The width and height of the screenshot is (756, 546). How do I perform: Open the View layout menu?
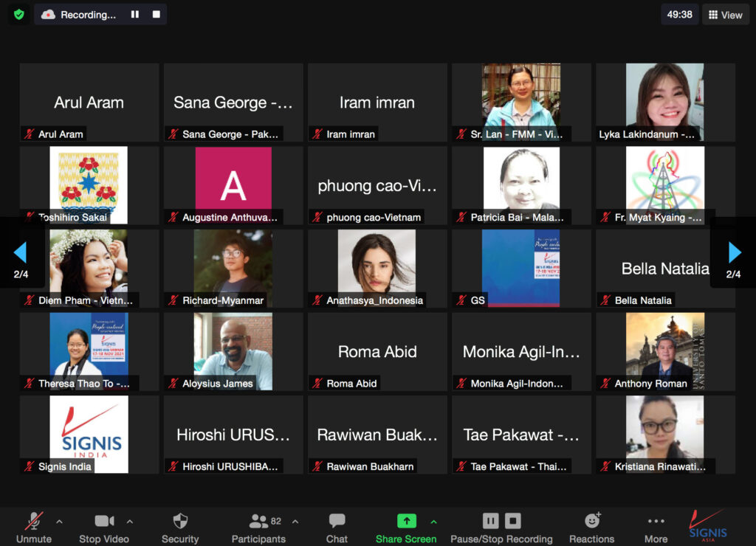pos(724,15)
